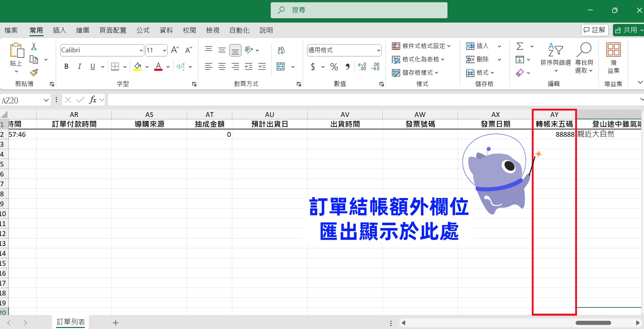Open 增益集 add-ins button

(614, 58)
